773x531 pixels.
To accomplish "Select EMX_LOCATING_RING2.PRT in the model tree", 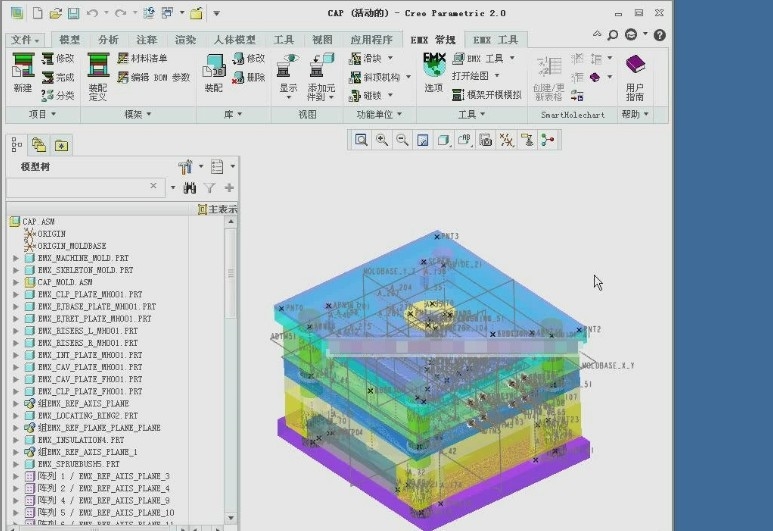I will pos(88,416).
